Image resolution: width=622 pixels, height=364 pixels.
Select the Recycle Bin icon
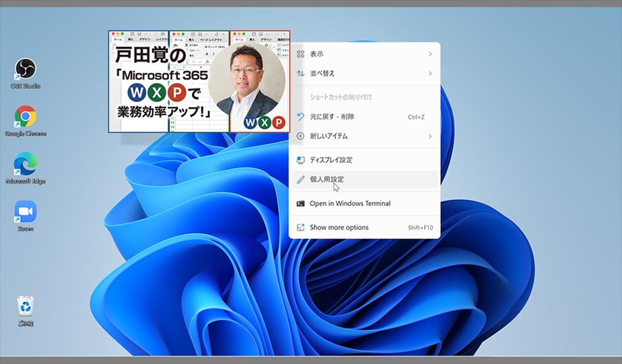coord(26,311)
